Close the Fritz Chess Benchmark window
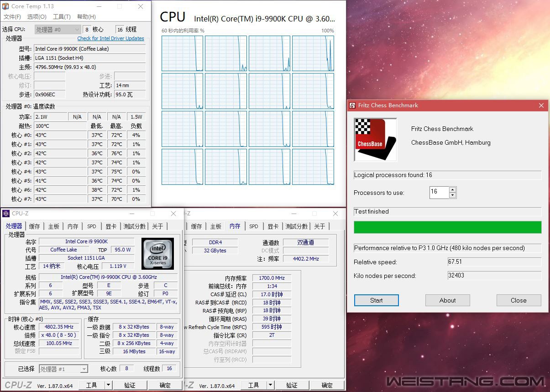The width and height of the screenshot is (550, 392). pyautogui.click(x=541, y=105)
